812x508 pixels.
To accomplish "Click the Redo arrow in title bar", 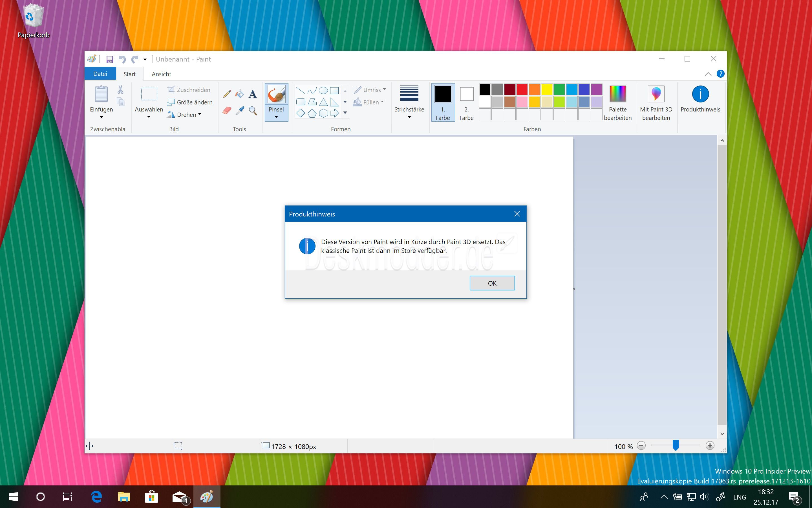I will click(135, 60).
